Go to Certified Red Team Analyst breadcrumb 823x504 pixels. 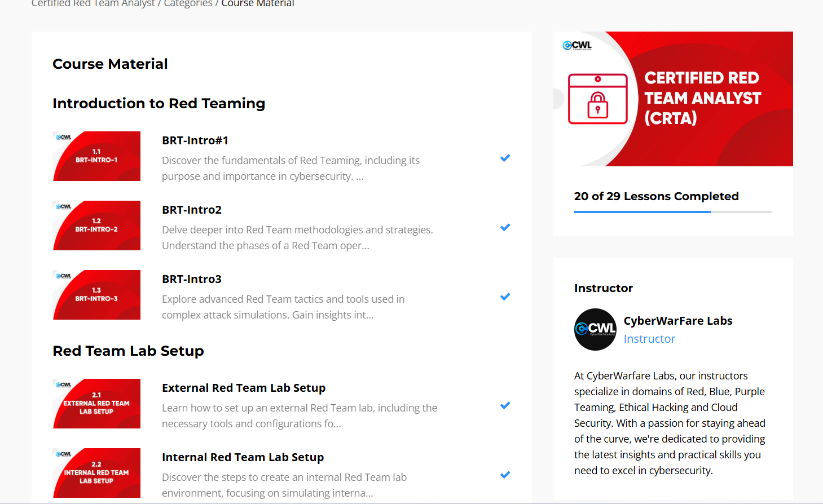pyautogui.click(x=93, y=3)
